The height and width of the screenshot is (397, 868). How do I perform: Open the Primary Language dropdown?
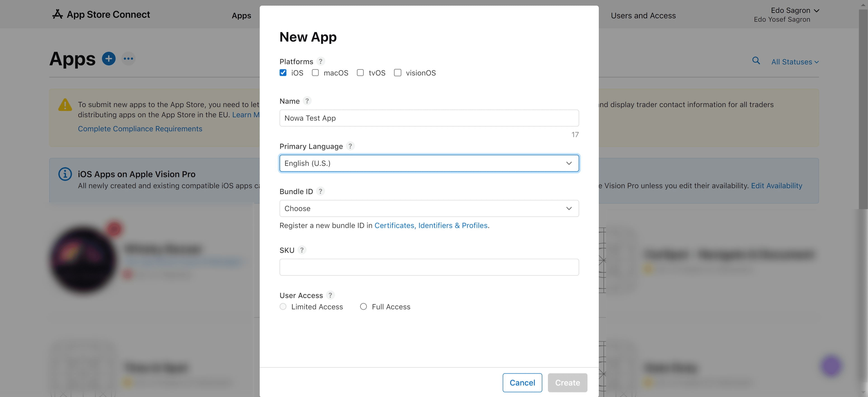(429, 163)
